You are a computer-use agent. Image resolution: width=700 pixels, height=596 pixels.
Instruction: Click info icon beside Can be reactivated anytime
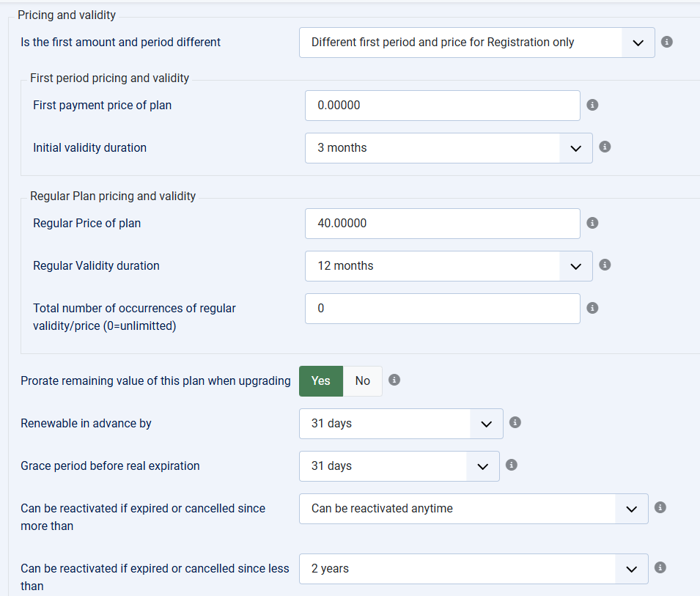click(660, 507)
